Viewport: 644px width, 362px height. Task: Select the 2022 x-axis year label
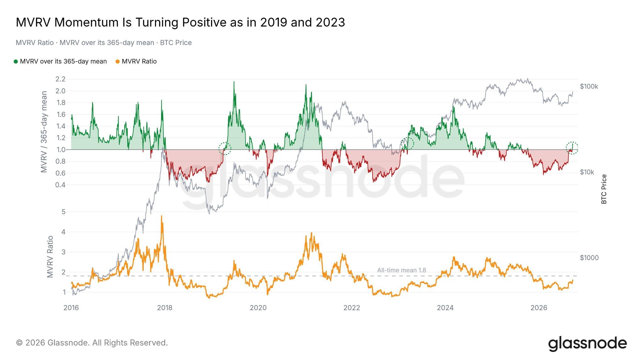352,308
